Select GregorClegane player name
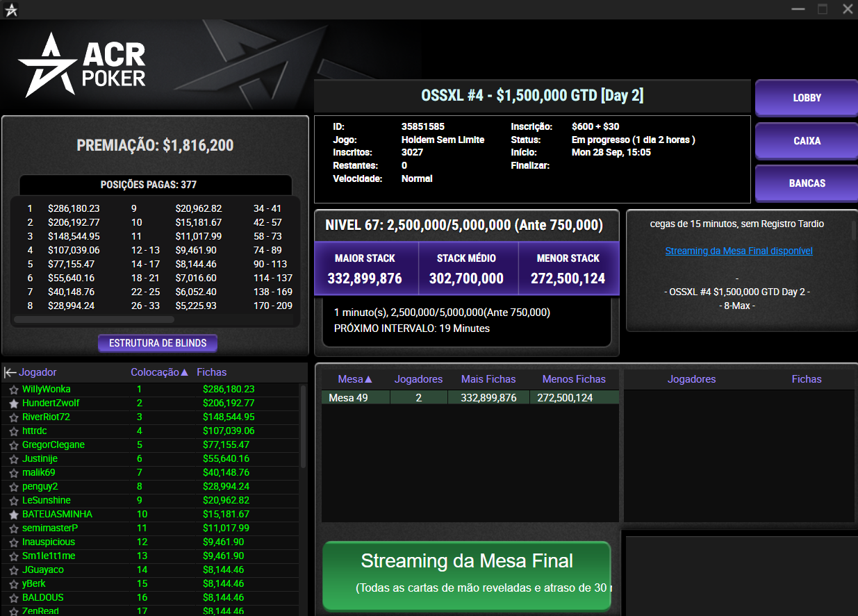Screen dimensions: 858x616 pyautogui.click(x=53, y=445)
